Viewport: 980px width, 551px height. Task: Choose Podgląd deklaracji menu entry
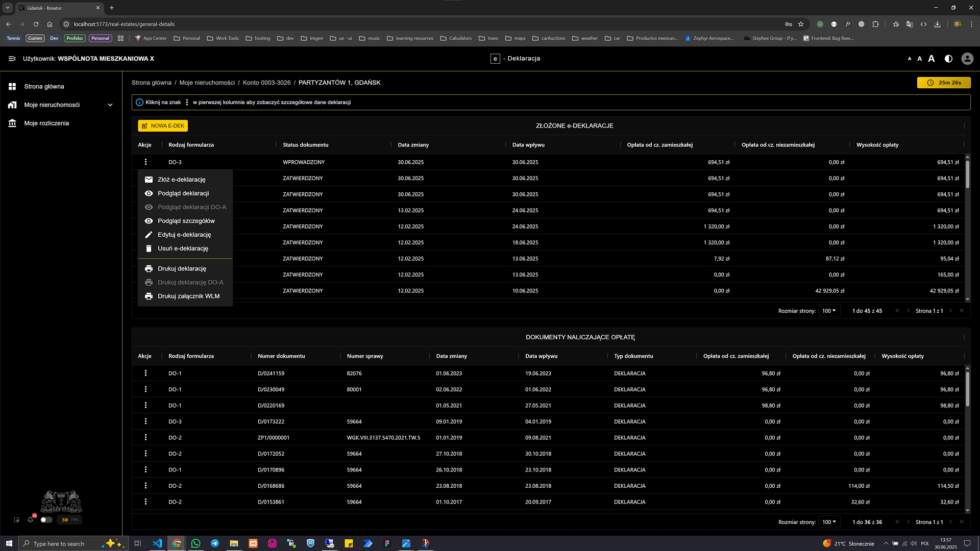pyautogui.click(x=185, y=193)
